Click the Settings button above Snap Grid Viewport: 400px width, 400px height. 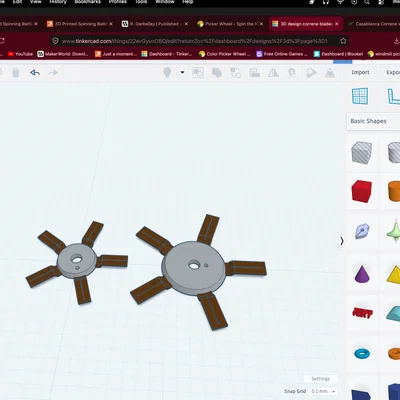coord(320,379)
